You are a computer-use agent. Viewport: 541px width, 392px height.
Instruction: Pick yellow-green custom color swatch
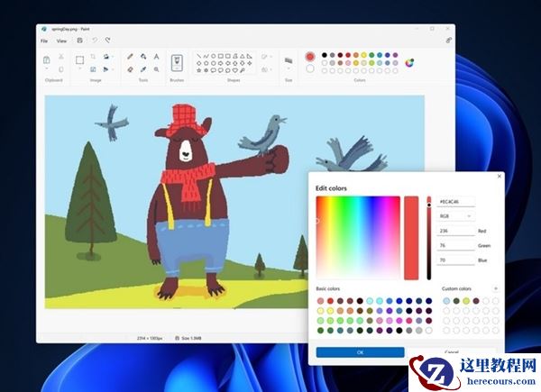click(x=466, y=301)
